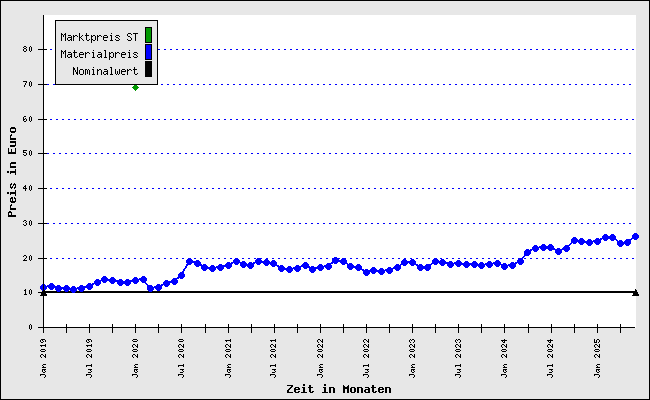Click the Y-axis label 70
The width and height of the screenshot is (650, 400).
click(27, 84)
